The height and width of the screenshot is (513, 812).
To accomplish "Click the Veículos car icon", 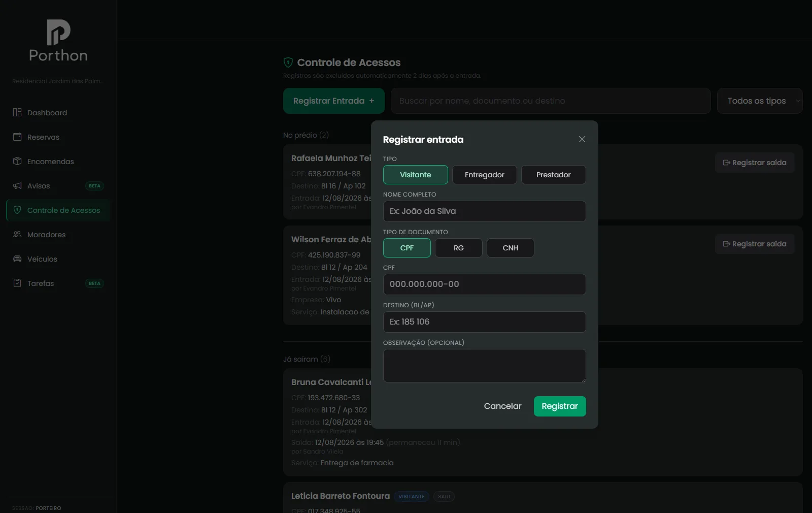I will [x=17, y=259].
